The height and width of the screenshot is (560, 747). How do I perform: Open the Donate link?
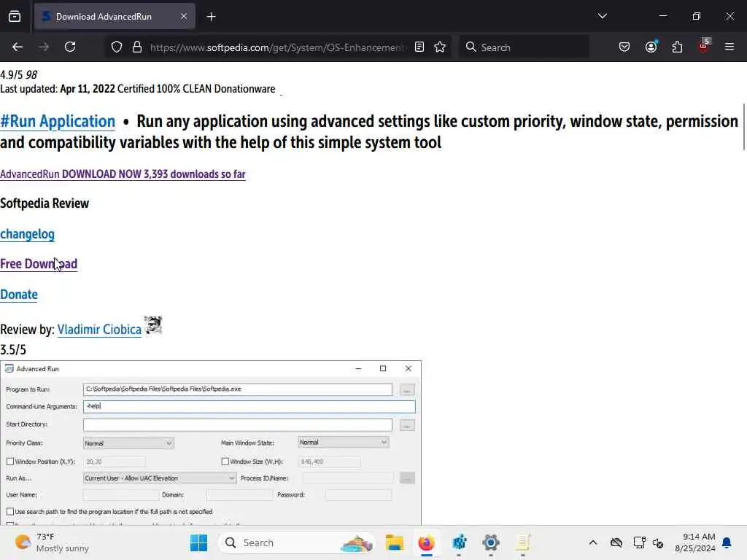pyautogui.click(x=18, y=295)
